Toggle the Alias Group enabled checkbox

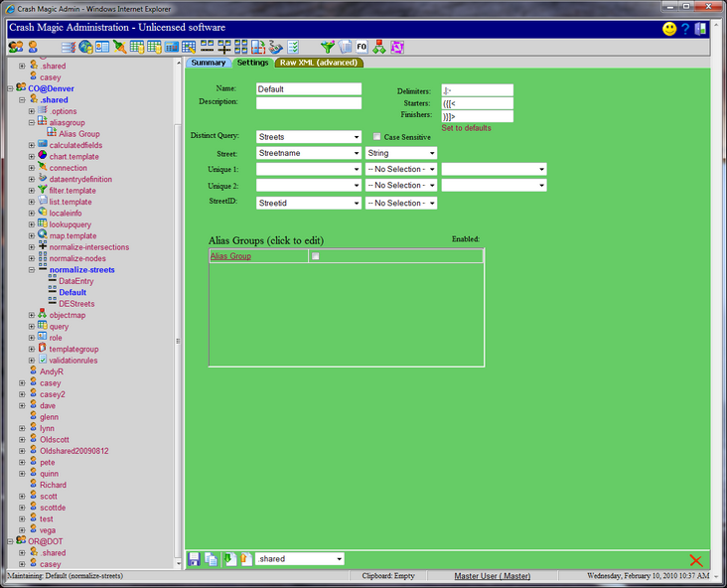pyautogui.click(x=316, y=256)
